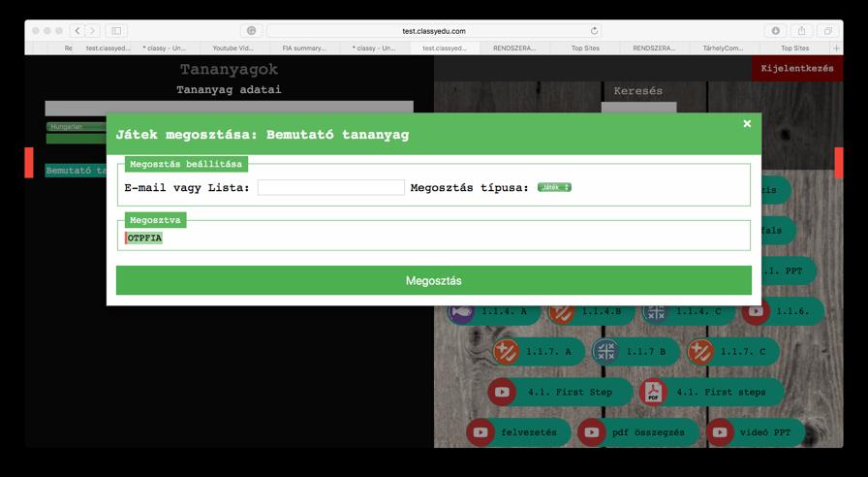Open the fish game icon for 1.1.4. A
868x477 pixels.
460,312
